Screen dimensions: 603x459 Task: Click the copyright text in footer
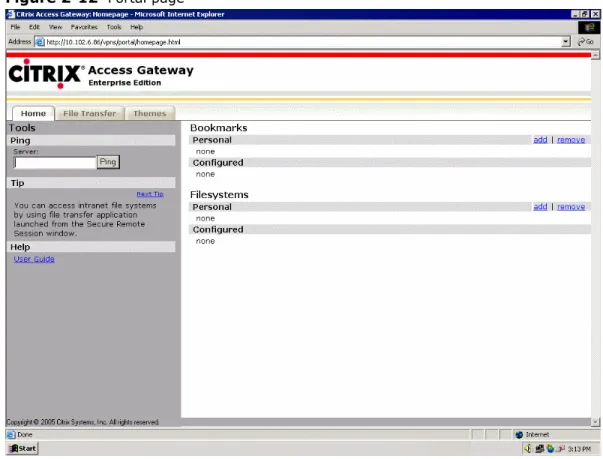pyautogui.click(x=83, y=422)
